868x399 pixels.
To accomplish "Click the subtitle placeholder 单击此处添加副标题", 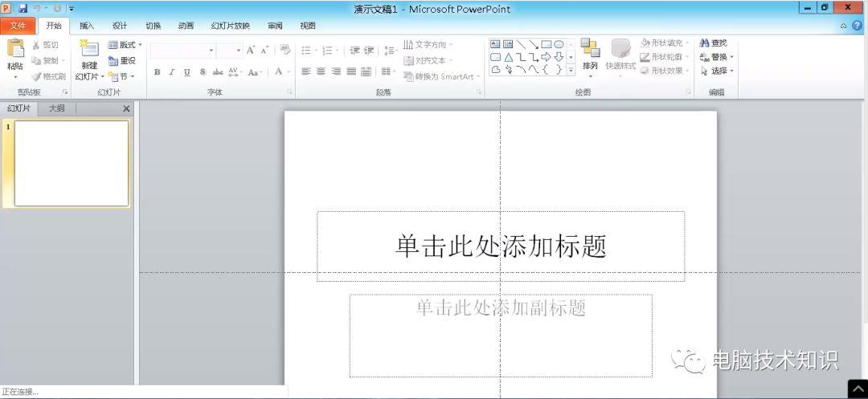I will pyautogui.click(x=501, y=336).
